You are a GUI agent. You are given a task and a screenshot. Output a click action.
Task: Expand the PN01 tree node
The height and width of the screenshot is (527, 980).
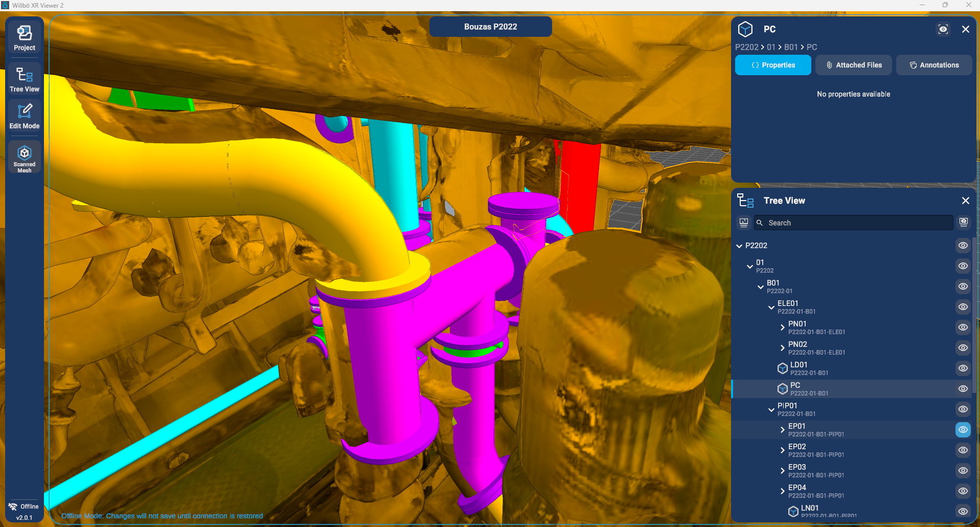click(782, 327)
